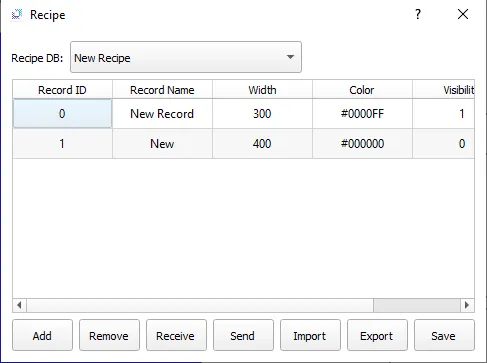Receive recipe data from device

pos(176,335)
